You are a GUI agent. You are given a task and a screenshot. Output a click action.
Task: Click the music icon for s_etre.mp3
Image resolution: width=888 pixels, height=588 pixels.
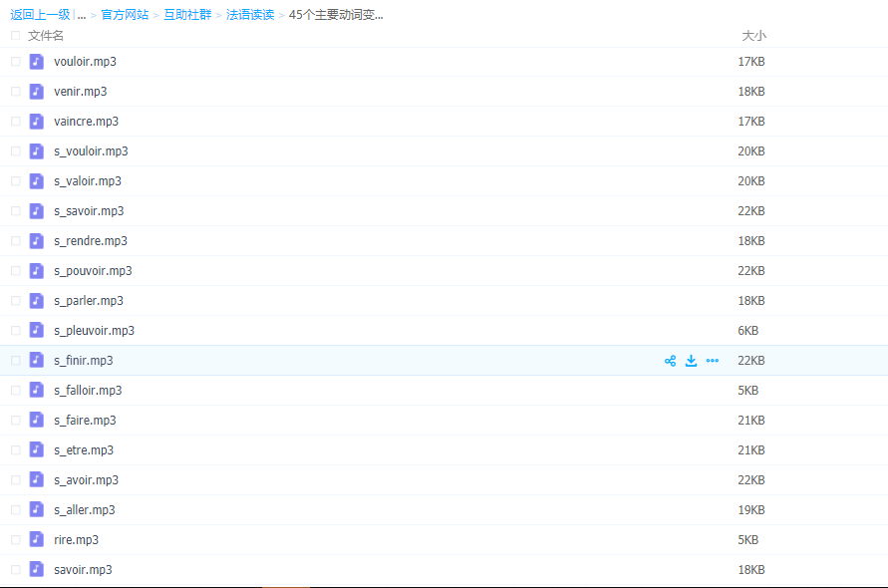(36, 449)
